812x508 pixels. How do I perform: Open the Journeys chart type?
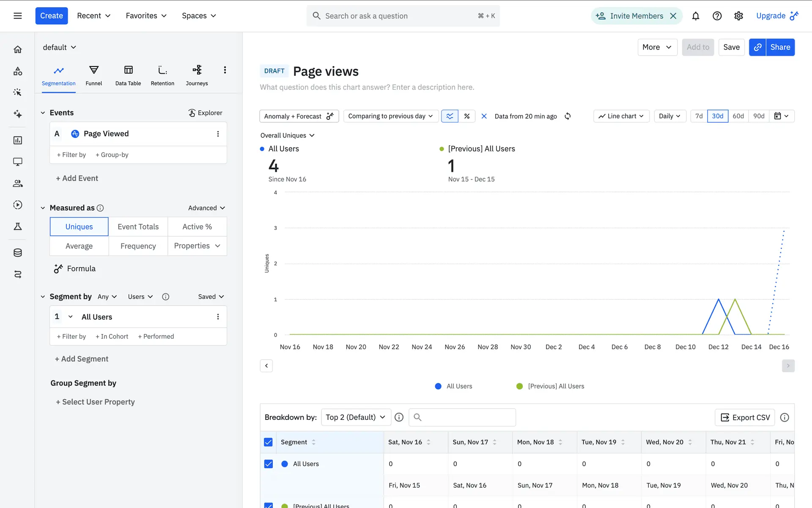coord(197,75)
